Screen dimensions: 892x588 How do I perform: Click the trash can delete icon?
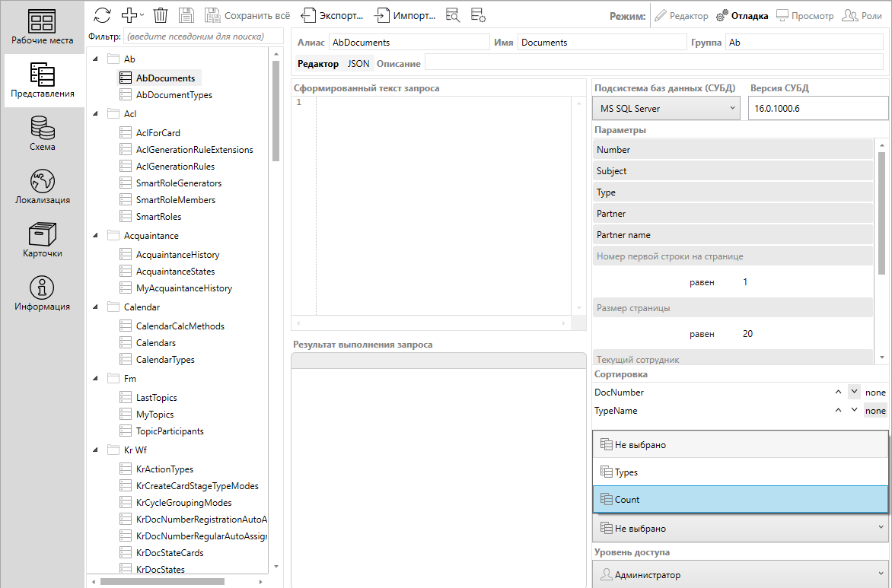coord(161,15)
